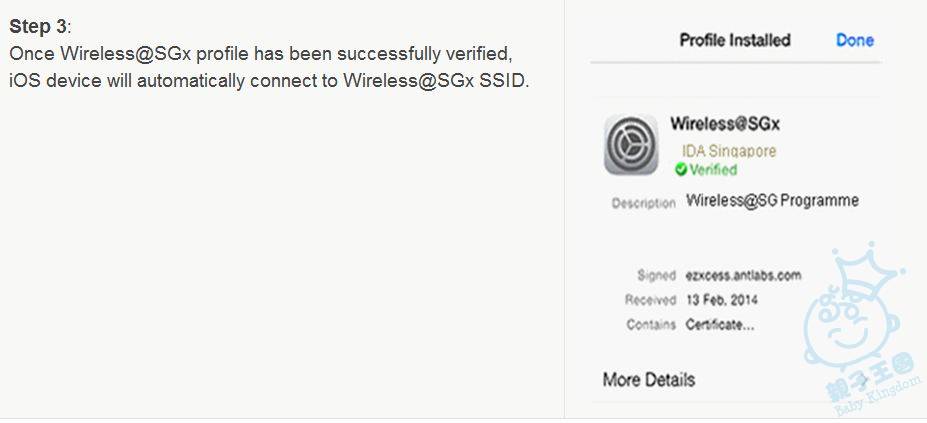Tap the Done button
This screenshot has width=927, height=423.
click(854, 40)
